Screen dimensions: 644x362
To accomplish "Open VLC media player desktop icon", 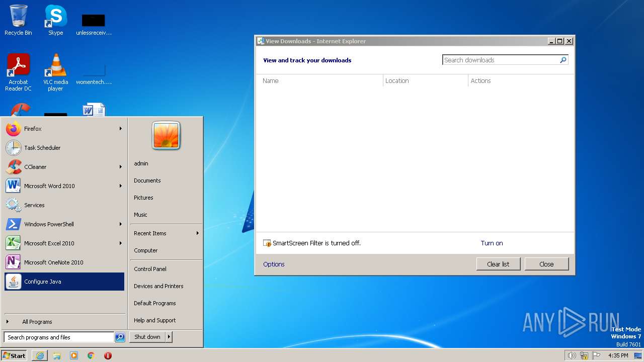I will point(55,72).
